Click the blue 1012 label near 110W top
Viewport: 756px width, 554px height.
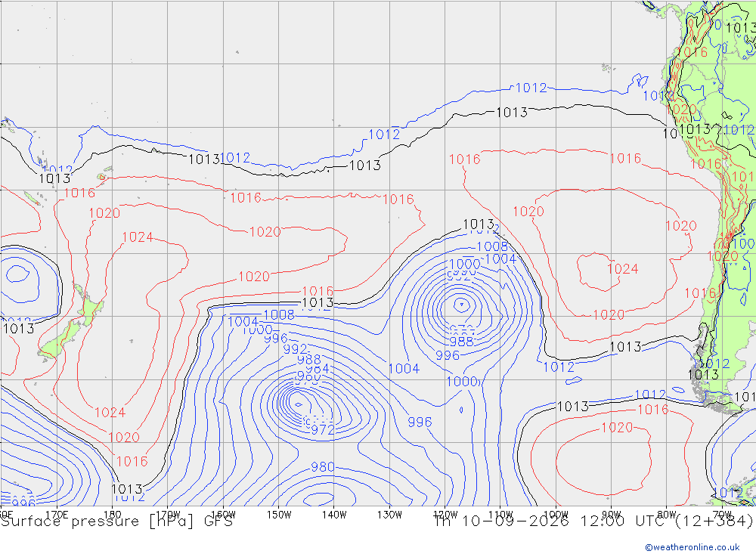pos(531,88)
